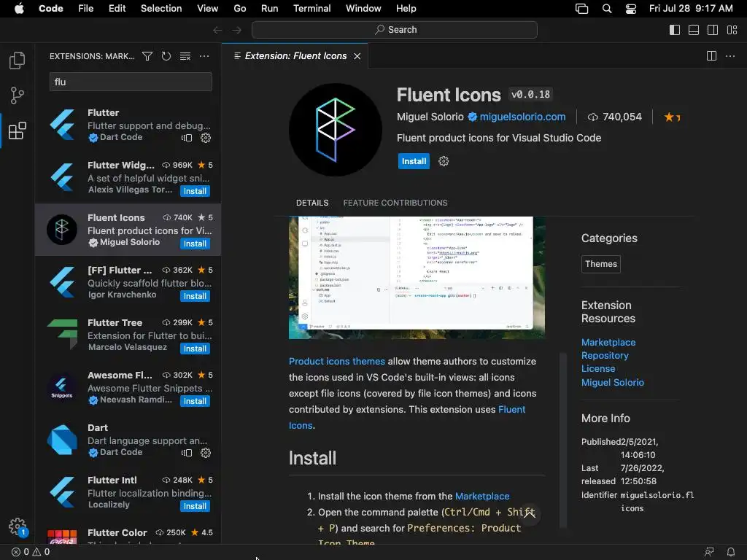Install Flutter Widget Snippets extension
747x560 pixels.
pos(195,191)
